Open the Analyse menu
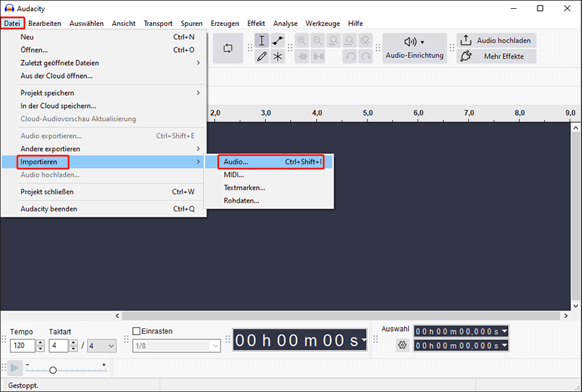Screen dimensions: 582x392 285,23
